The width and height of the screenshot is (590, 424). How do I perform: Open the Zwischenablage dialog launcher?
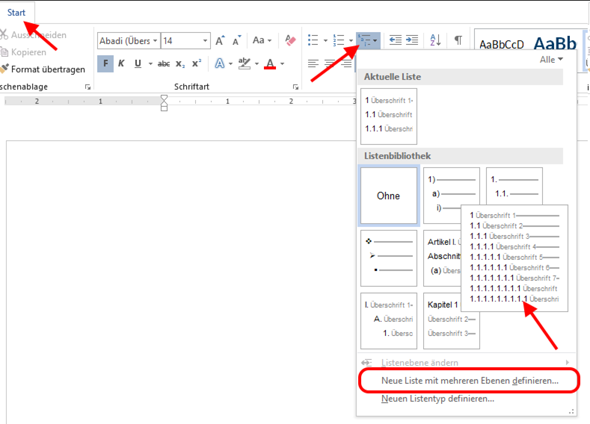pos(88,87)
